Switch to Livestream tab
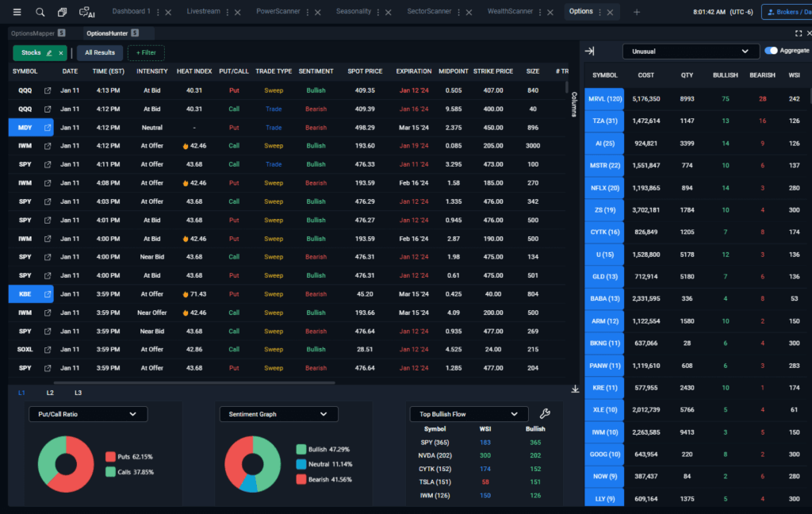 pos(203,11)
